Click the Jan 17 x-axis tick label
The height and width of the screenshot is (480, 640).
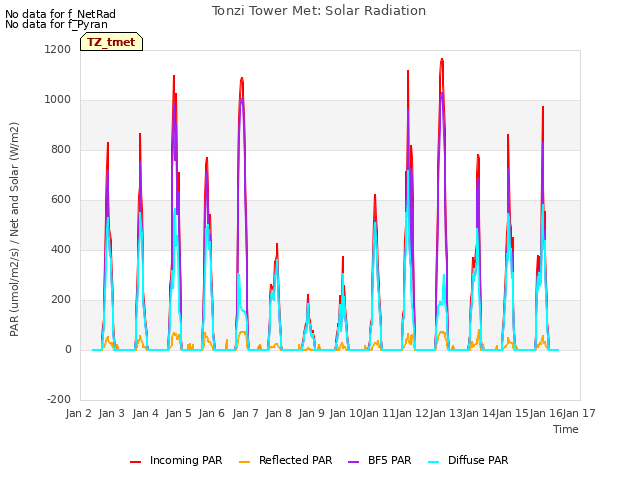pyautogui.click(x=579, y=413)
